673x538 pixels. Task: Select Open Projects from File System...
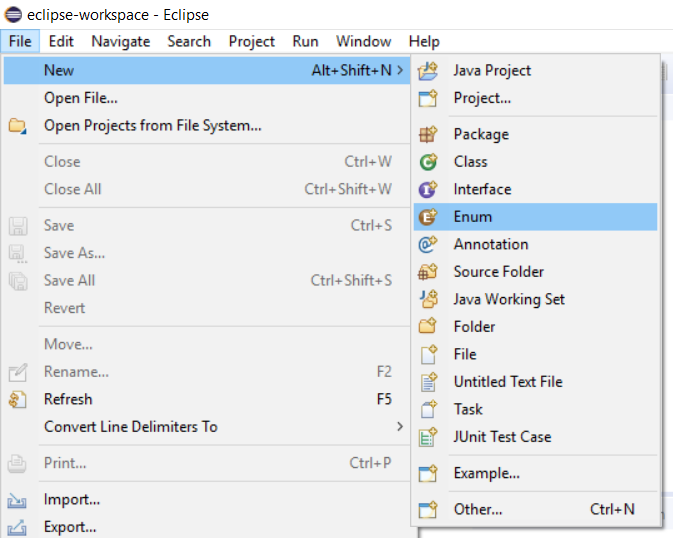click(207, 125)
